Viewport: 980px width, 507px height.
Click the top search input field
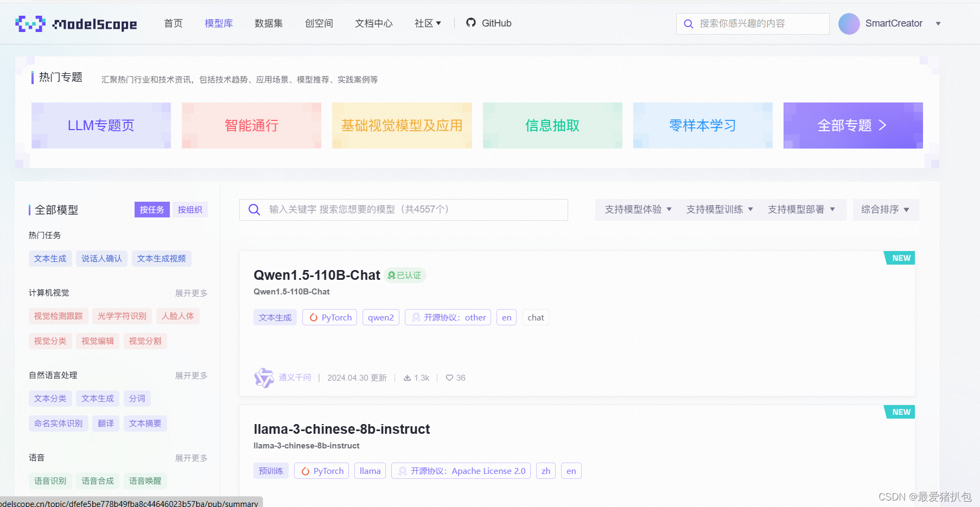coord(753,24)
